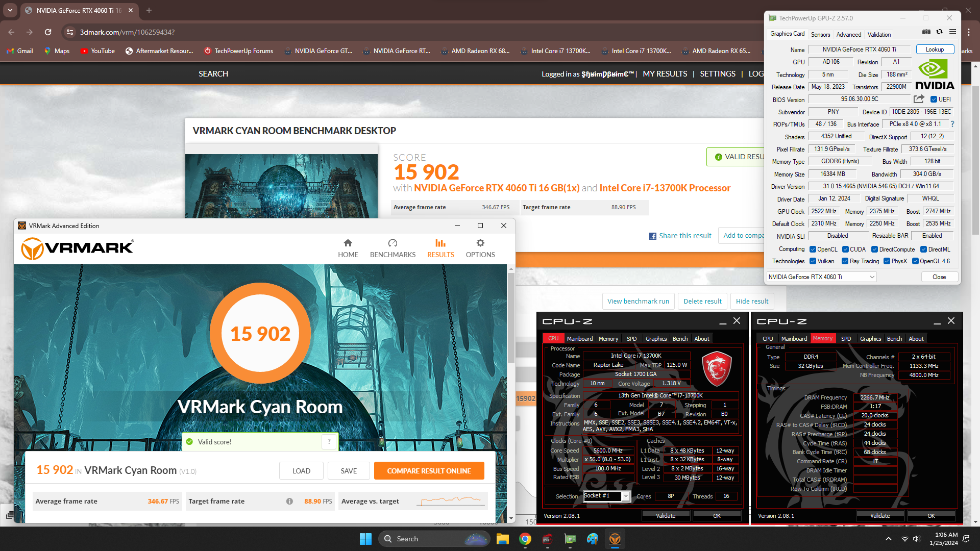980x551 pixels.
Task: Click Hide result on 3dmark page
Action: click(x=752, y=302)
